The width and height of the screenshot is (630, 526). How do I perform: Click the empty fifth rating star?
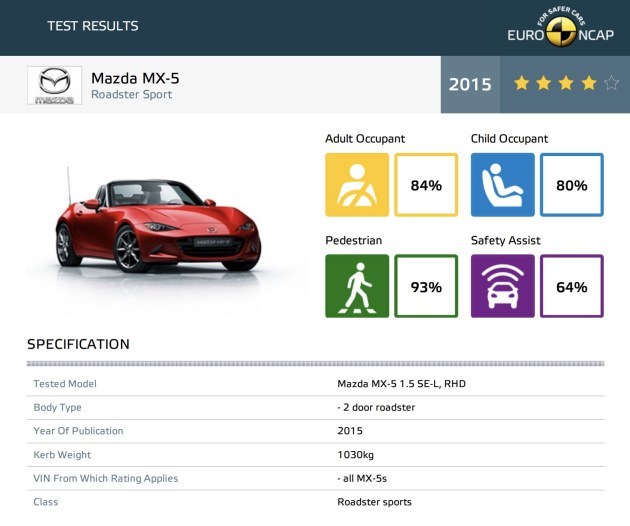611,83
